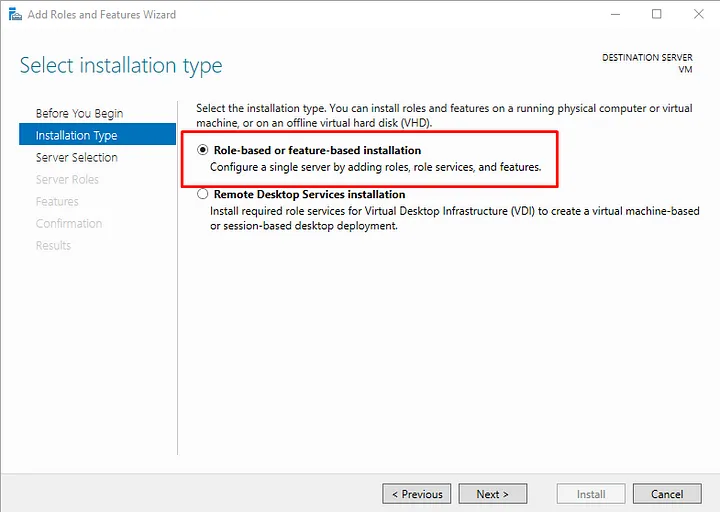The height and width of the screenshot is (512, 720).
Task: Maximize the wizard window
Action: (x=657, y=15)
